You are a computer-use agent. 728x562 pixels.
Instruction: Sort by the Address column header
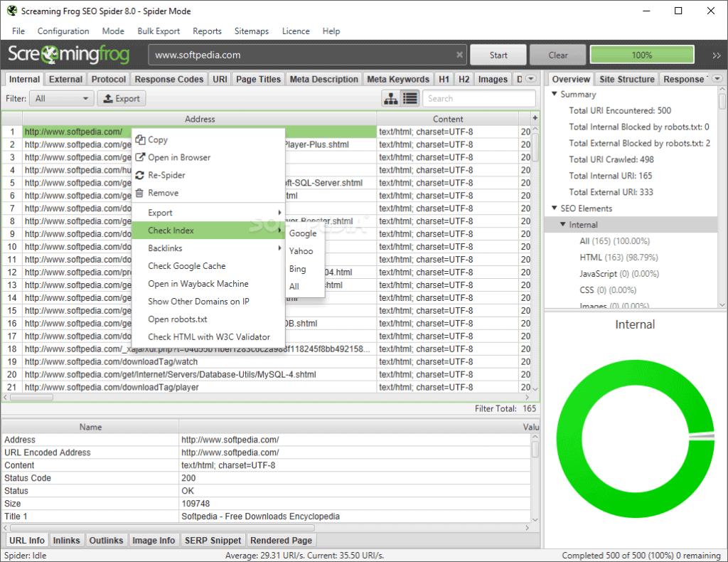click(x=200, y=119)
